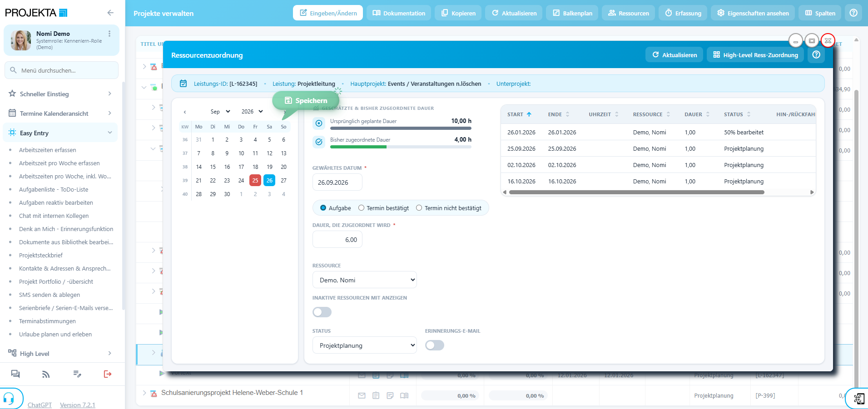Image resolution: width=868 pixels, height=409 pixels.
Task: Select Termin bestätigt radio button
Action: [x=361, y=208]
